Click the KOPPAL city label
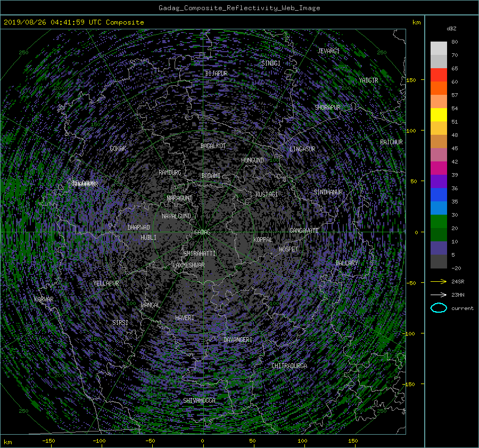 [x=263, y=240]
